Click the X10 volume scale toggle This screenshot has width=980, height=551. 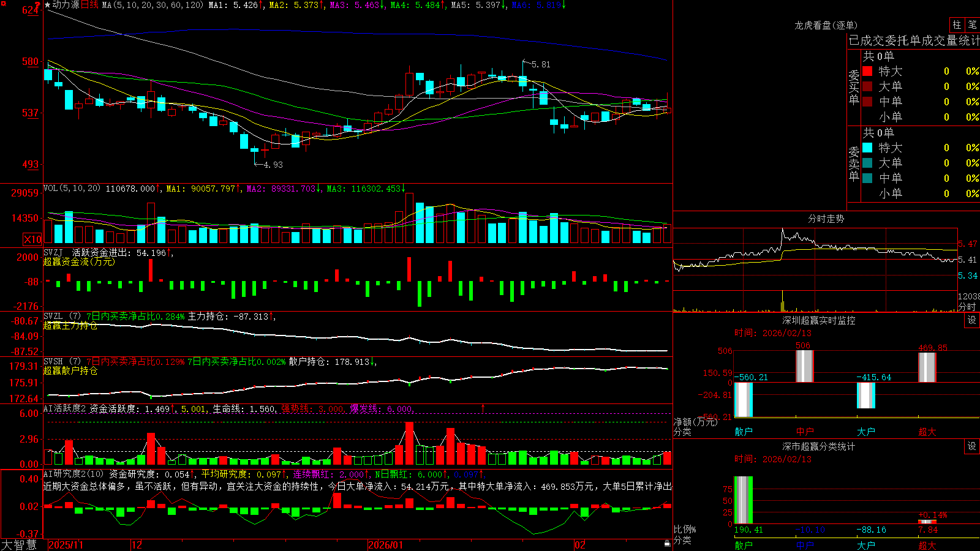[x=33, y=239]
